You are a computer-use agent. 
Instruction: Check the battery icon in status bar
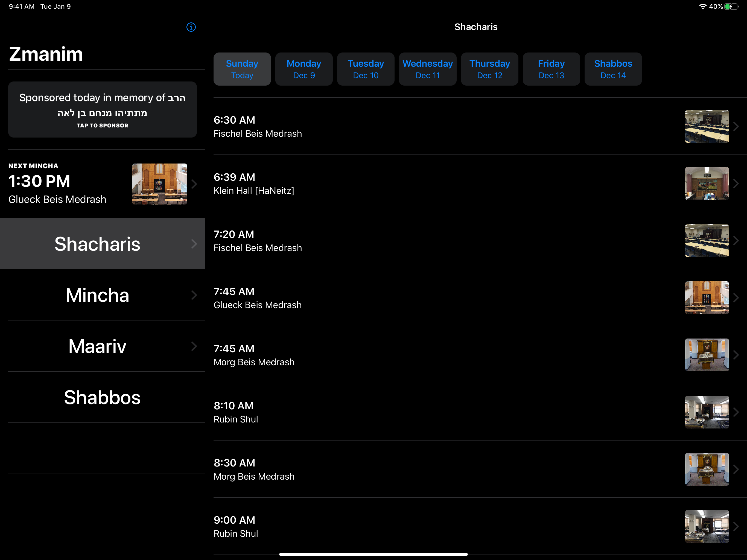[x=731, y=6]
